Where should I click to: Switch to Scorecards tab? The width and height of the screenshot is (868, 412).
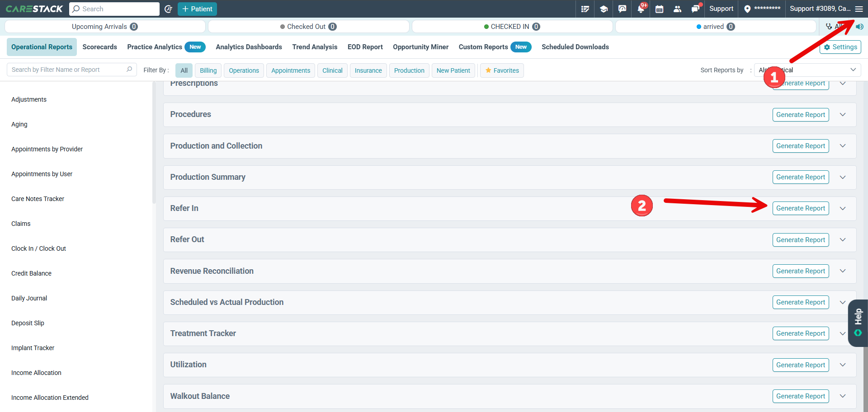(x=99, y=47)
